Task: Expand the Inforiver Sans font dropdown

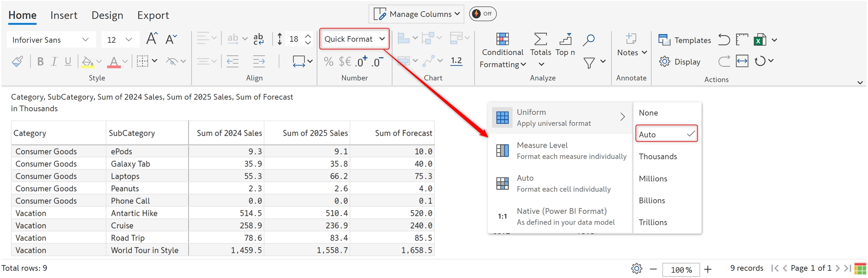Action: point(50,40)
